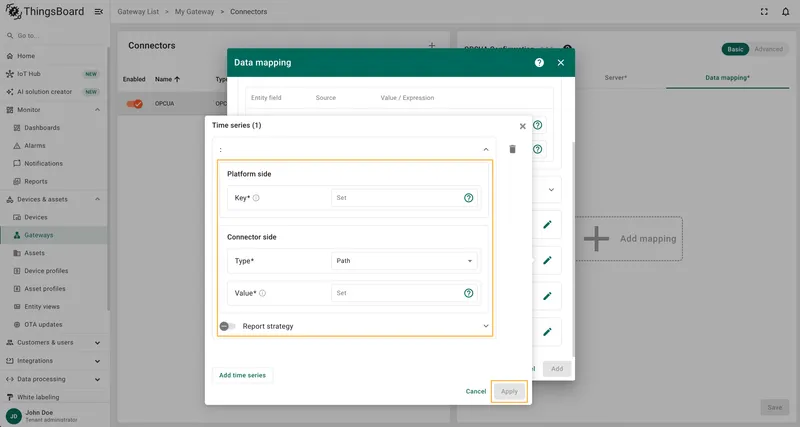
Task: Close the Time series dialog
Action: click(x=522, y=126)
